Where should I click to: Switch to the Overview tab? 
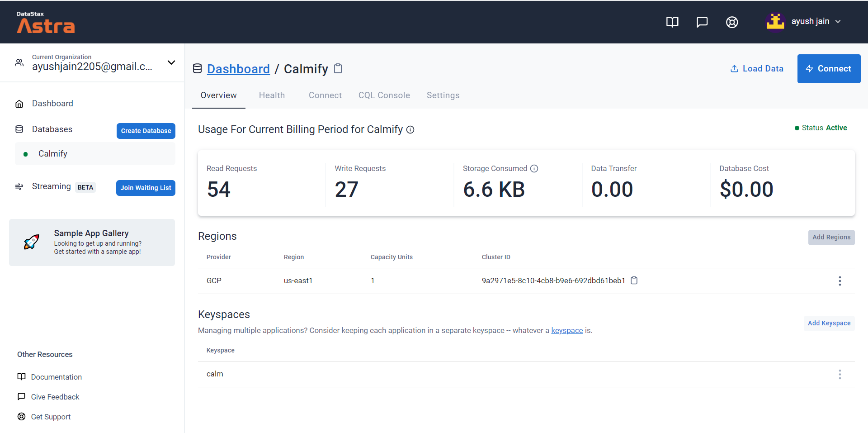click(219, 95)
